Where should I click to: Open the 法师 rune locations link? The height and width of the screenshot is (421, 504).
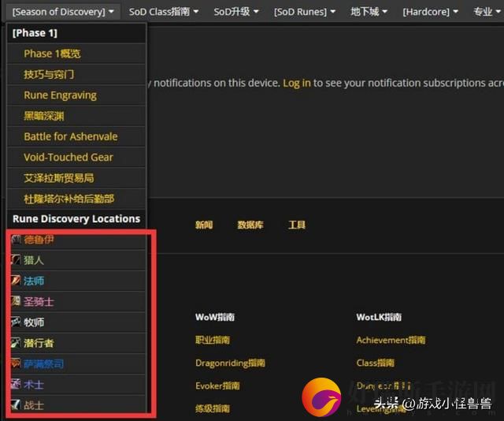(34, 281)
